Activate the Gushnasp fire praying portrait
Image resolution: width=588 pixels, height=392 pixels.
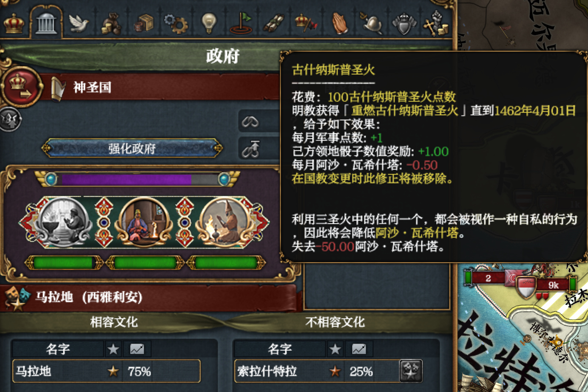point(224,222)
